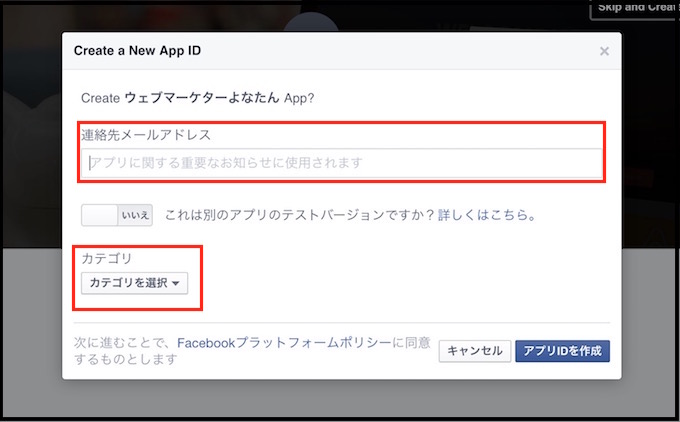This screenshot has height=422, width=680.
Task: Close the Create a New App ID dialog
Action: tap(604, 51)
